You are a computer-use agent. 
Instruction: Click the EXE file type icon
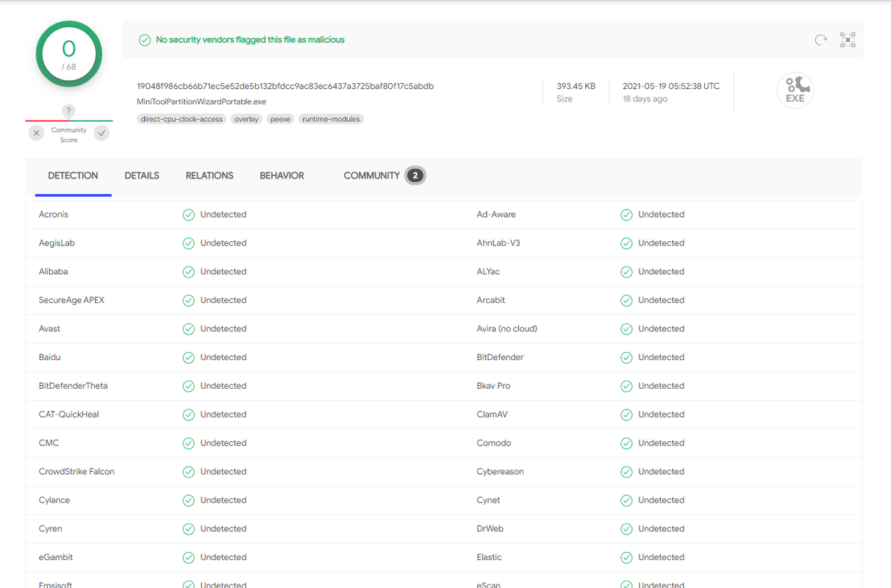(795, 91)
